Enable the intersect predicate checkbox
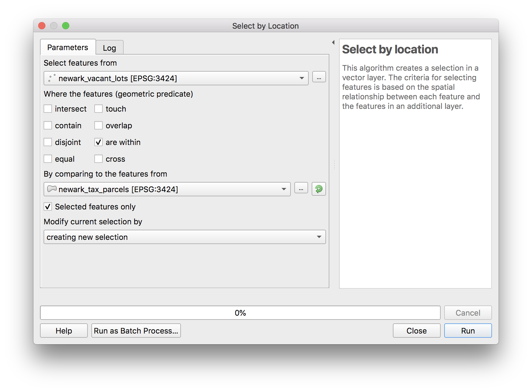532x392 pixels. [x=48, y=109]
